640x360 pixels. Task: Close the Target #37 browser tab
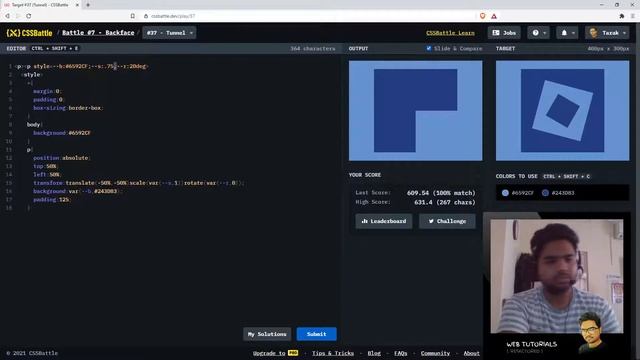click(x=77, y=5)
